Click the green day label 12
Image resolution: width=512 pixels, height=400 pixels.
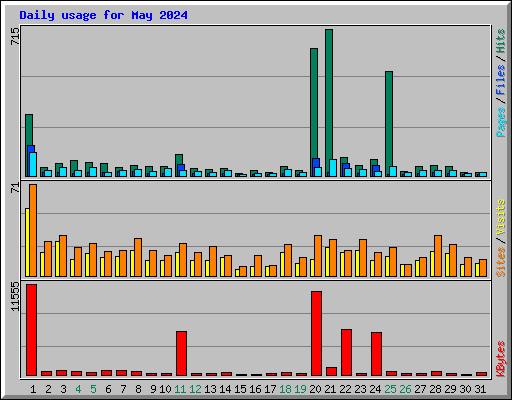click(195, 389)
